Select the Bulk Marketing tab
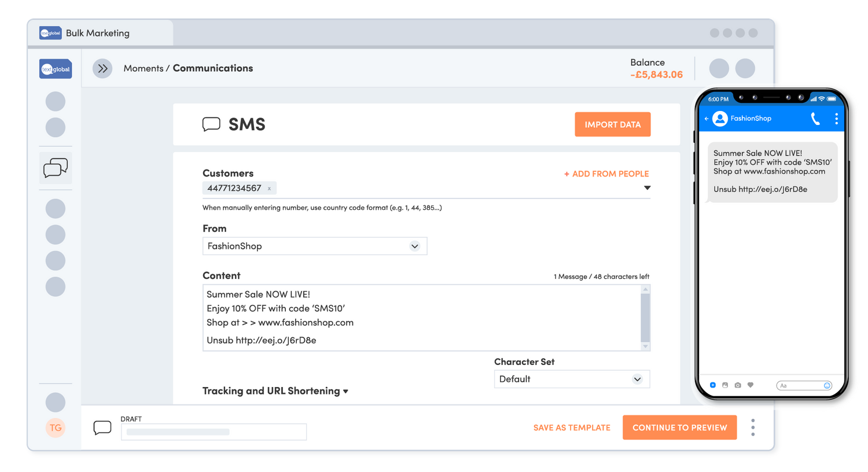Viewport: 868px width, 472px height. pos(98,33)
